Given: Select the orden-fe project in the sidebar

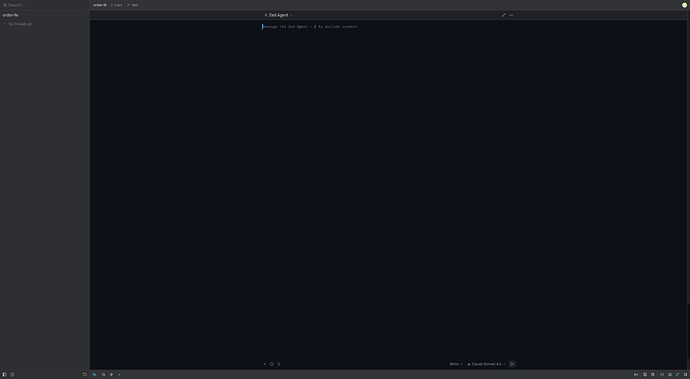Looking at the screenshot, I should [10, 15].
